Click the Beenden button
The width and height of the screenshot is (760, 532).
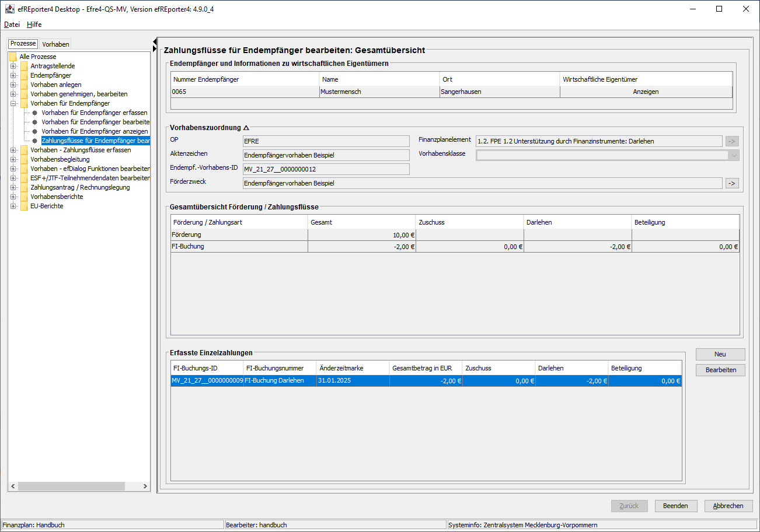click(675, 506)
